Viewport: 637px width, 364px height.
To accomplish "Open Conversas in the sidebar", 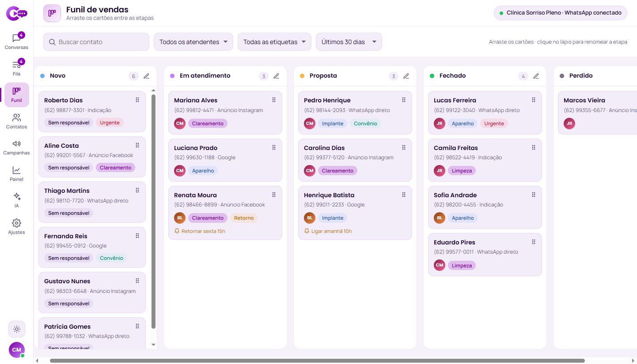I will [16, 41].
